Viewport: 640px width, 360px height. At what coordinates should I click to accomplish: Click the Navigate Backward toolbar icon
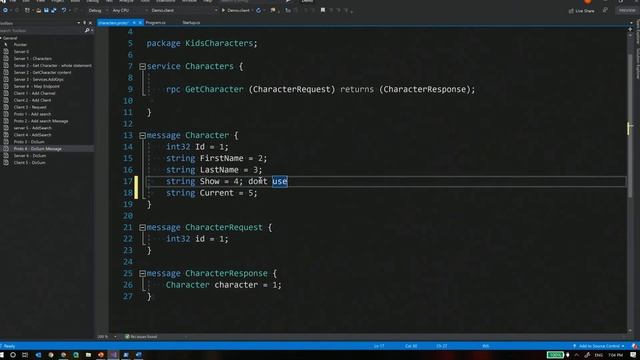[x=5, y=10]
